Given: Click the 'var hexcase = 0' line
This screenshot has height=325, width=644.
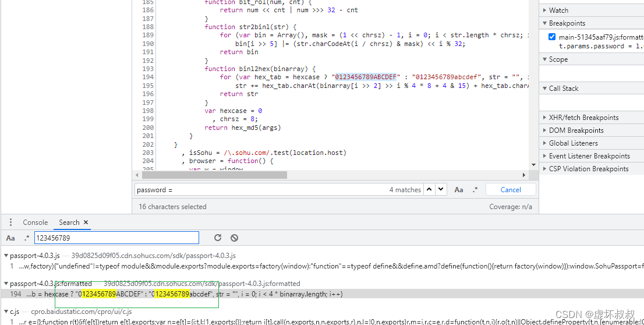Looking at the screenshot, I should click(233, 111).
